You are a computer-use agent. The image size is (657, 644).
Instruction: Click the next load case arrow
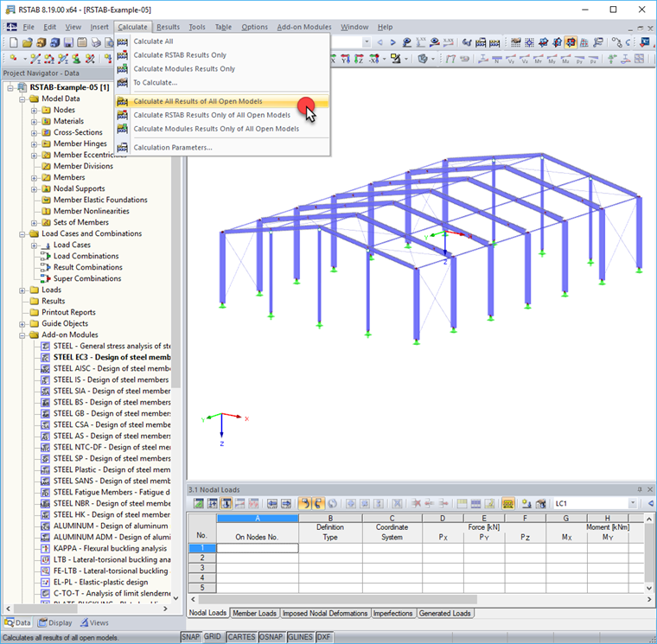click(392, 42)
